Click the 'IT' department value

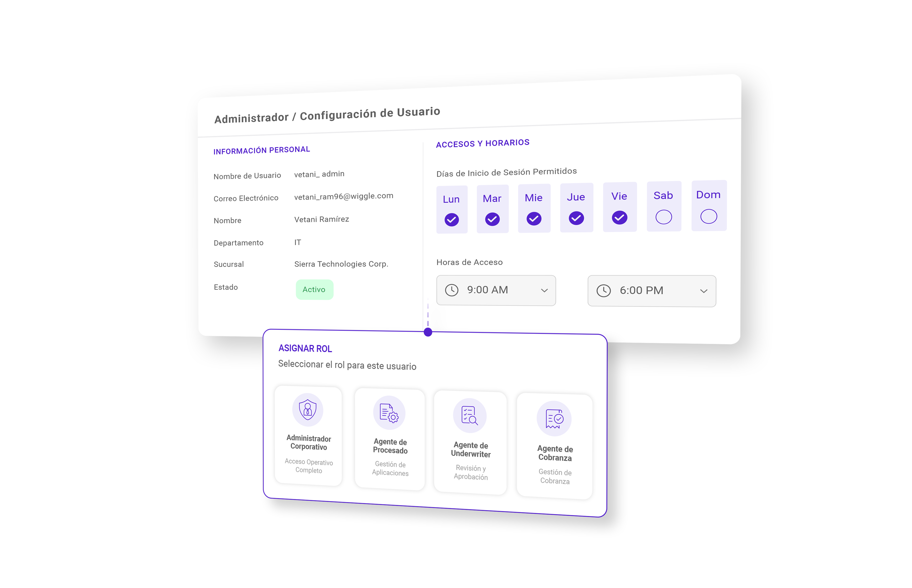[x=297, y=242]
